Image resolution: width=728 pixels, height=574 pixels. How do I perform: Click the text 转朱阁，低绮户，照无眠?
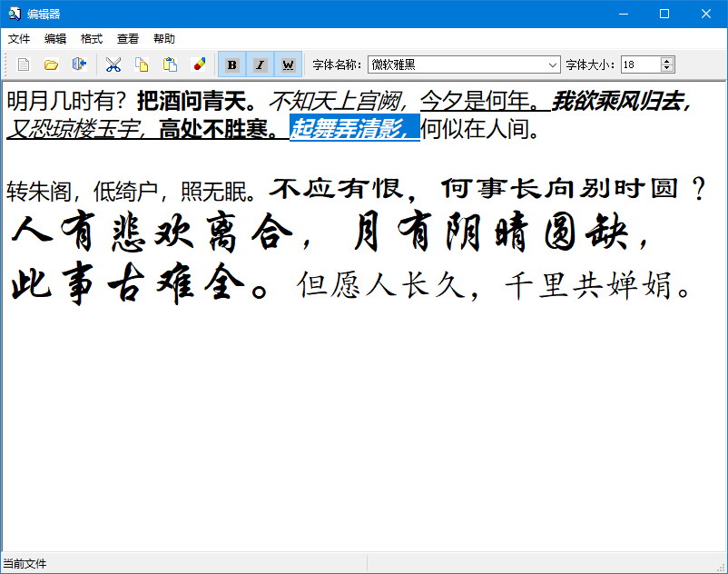click(132, 192)
